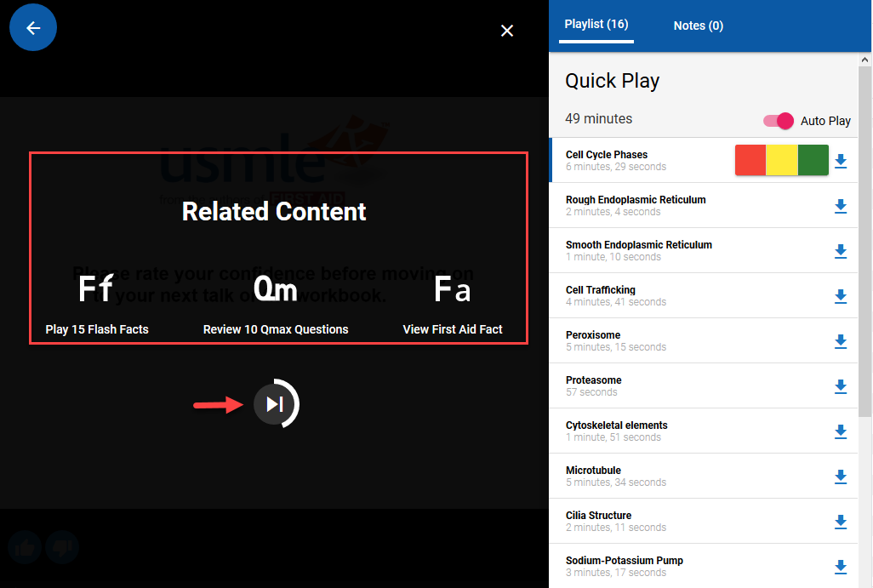Select the Cell Trafficking talk
Image resolution: width=873 pixels, height=588 pixels.
point(703,295)
